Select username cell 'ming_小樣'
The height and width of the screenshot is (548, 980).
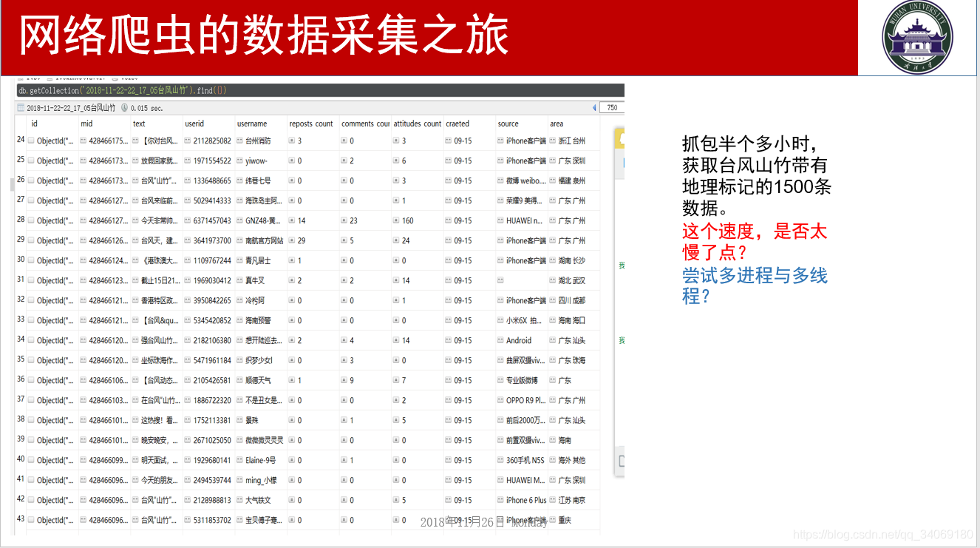pos(261,480)
